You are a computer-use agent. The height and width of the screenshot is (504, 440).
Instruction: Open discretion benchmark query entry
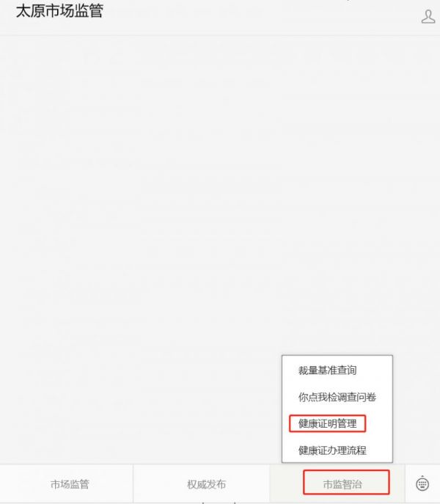[x=327, y=370]
